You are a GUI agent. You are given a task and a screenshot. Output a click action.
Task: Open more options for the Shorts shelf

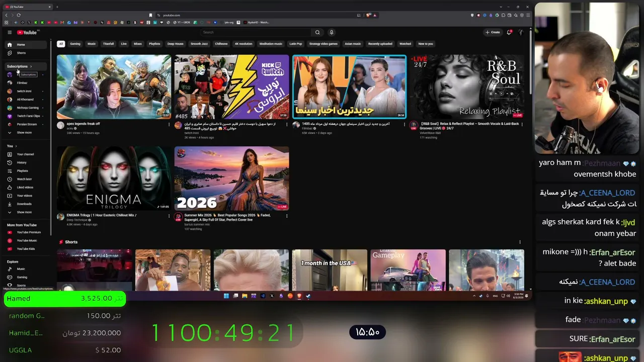(520, 242)
